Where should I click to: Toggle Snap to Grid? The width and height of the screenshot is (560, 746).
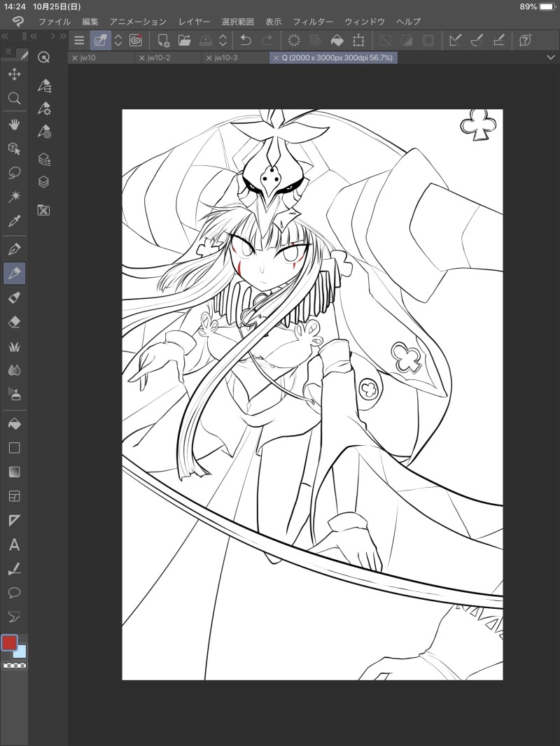(498, 41)
